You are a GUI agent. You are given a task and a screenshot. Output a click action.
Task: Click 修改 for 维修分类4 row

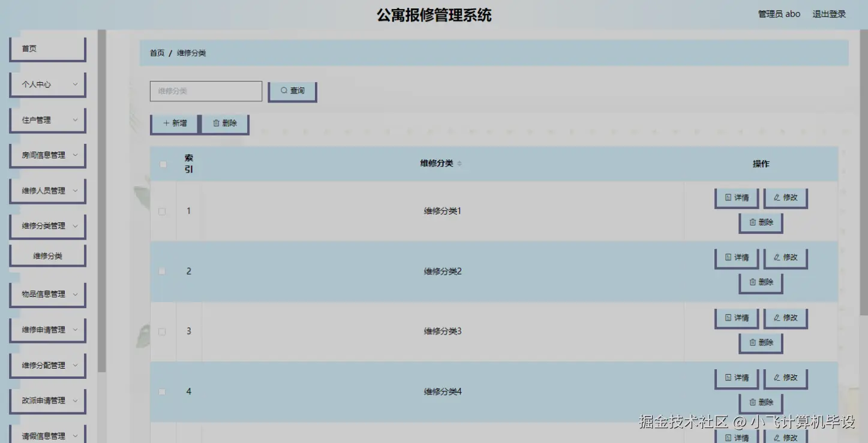(785, 378)
